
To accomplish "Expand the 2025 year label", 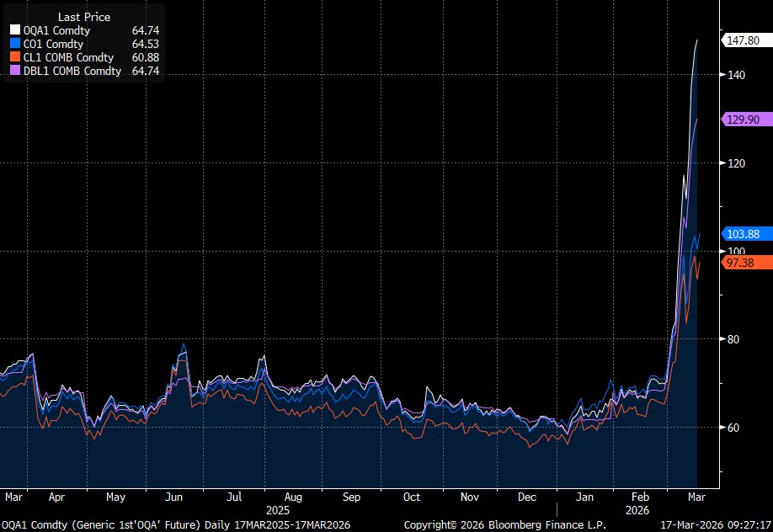I will click(279, 510).
